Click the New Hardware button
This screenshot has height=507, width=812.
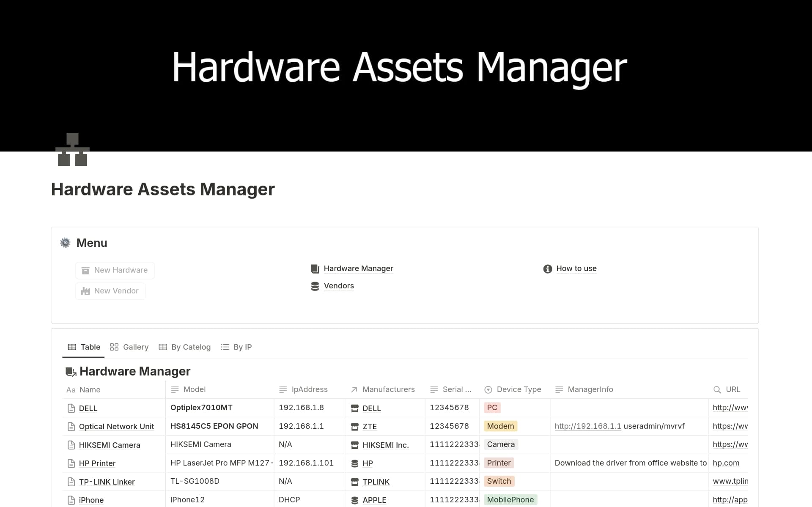pyautogui.click(x=115, y=270)
